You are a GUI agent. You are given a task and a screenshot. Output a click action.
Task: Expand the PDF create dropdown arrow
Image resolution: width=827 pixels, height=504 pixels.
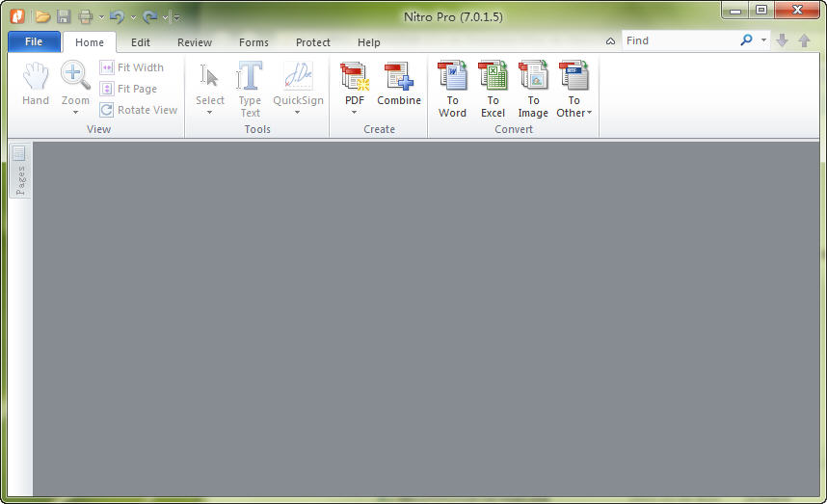pos(354,113)
